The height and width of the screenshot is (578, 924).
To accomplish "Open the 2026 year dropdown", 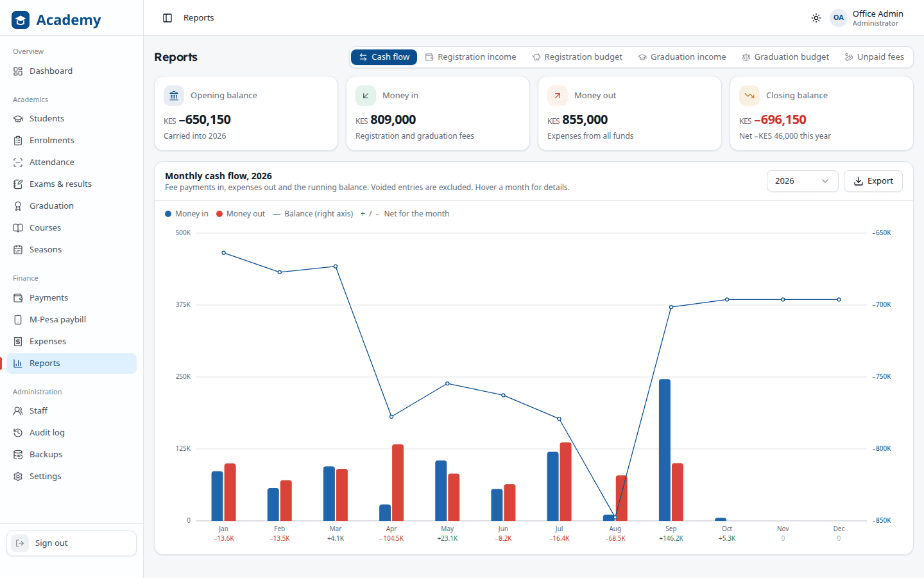I will tap(803, 181).
